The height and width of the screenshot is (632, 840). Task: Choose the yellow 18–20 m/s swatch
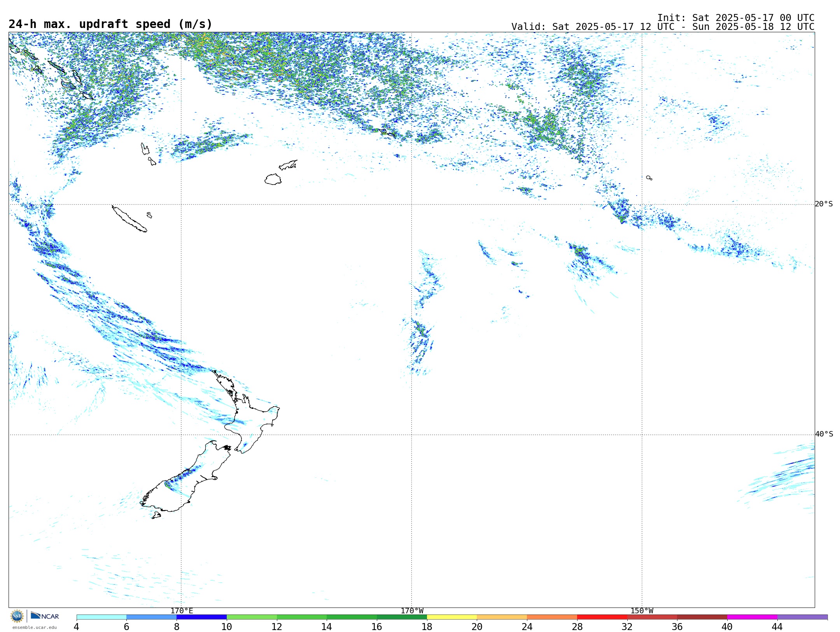click(452, 617)
